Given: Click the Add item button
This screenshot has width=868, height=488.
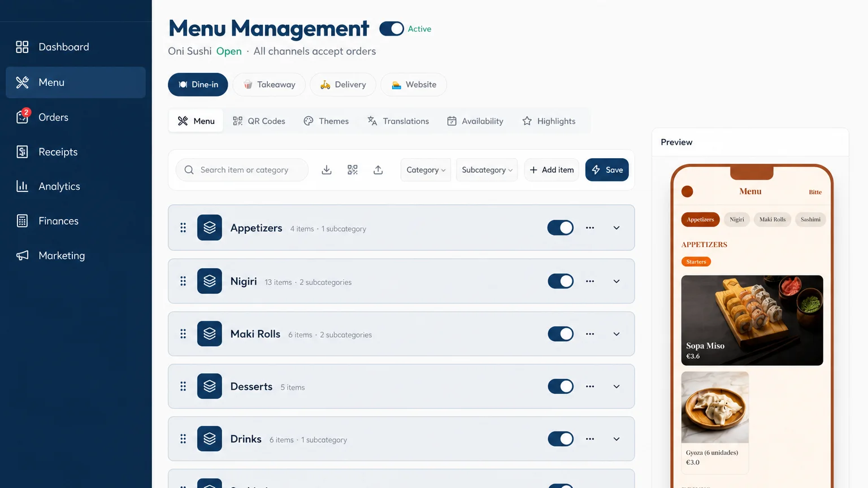Looking at the screenshot, I should click(x=552, y=170).
